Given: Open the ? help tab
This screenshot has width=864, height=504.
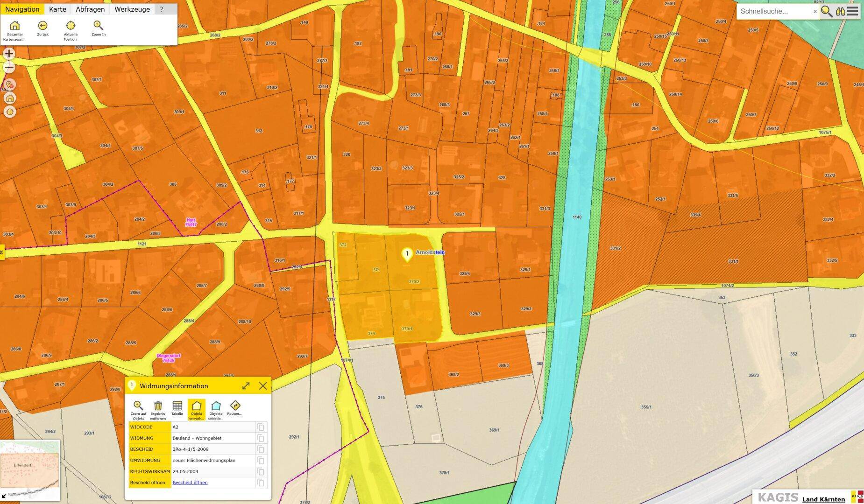Looking at the screenshot, I should [x=162, y=9].
